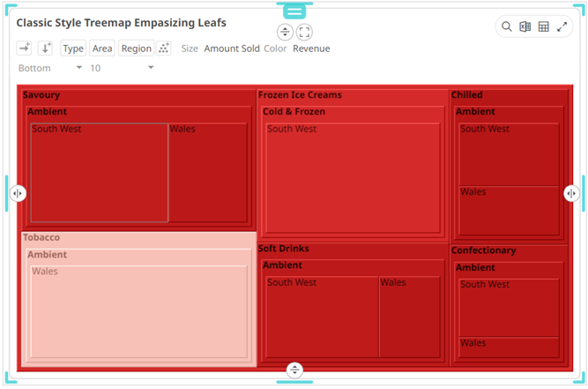
Task: Click the Amount Sold size variable
Action: coord(232,49)
